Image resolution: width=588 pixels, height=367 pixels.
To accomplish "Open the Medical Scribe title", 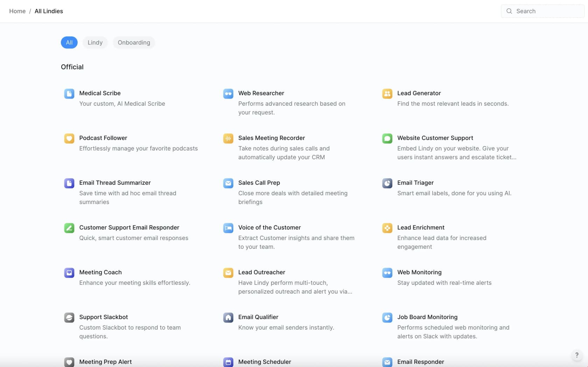I will pyautogui.click(x=100, y=93).
